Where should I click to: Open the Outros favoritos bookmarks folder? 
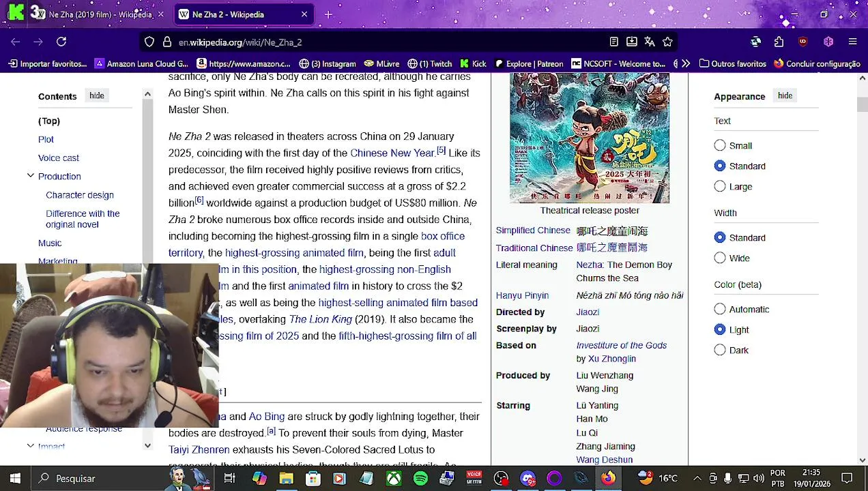[x=732, y=63]
